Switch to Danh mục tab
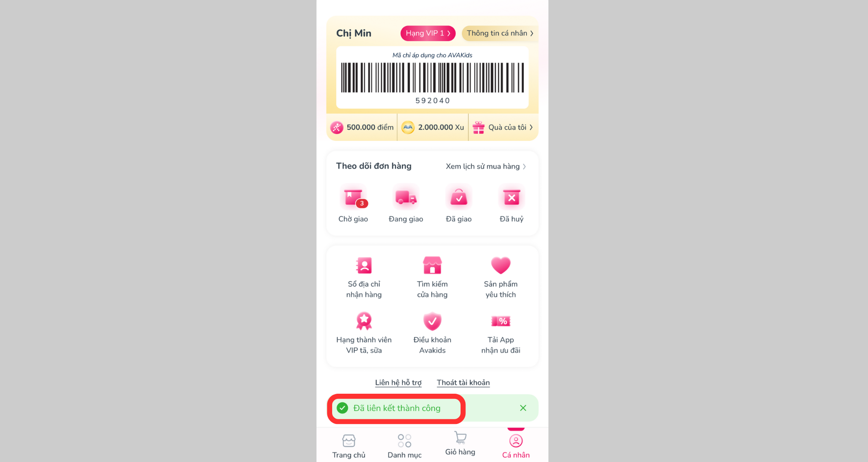This screenshot has height=462, width=868. point(404,446)
